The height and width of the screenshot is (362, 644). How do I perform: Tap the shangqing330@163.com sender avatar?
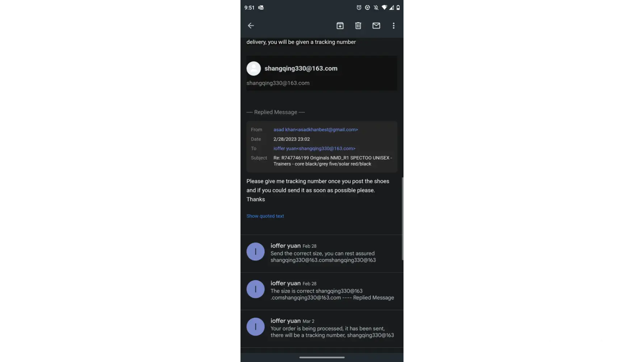tap(254, 68)
